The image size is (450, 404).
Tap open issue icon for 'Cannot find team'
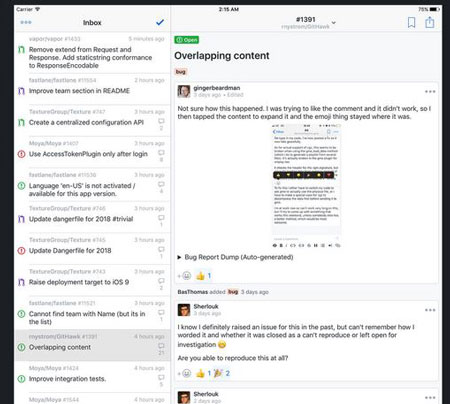point(21,314)
